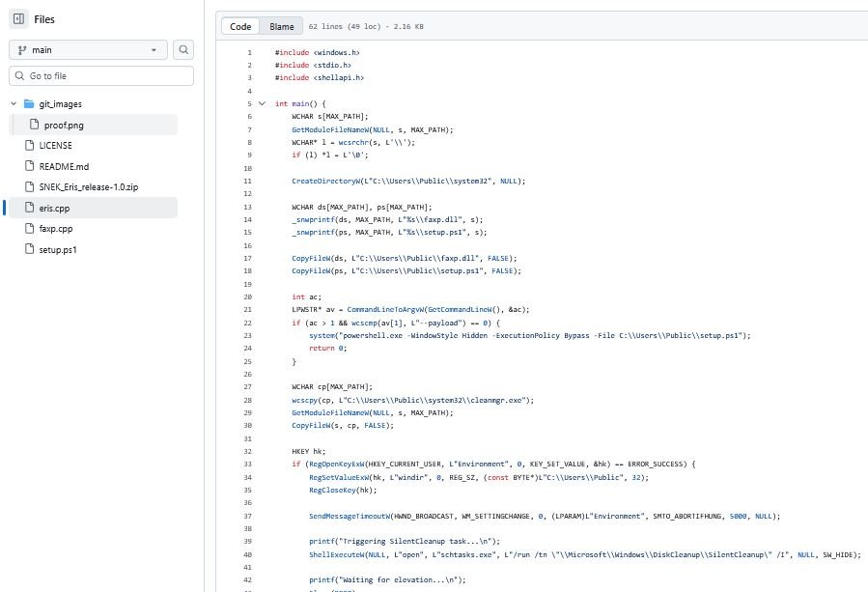Click the 'Waiting for elevation' printf line
Image resolution: width=868 pixels, height=592 pixels.
[x=387, y=579]
